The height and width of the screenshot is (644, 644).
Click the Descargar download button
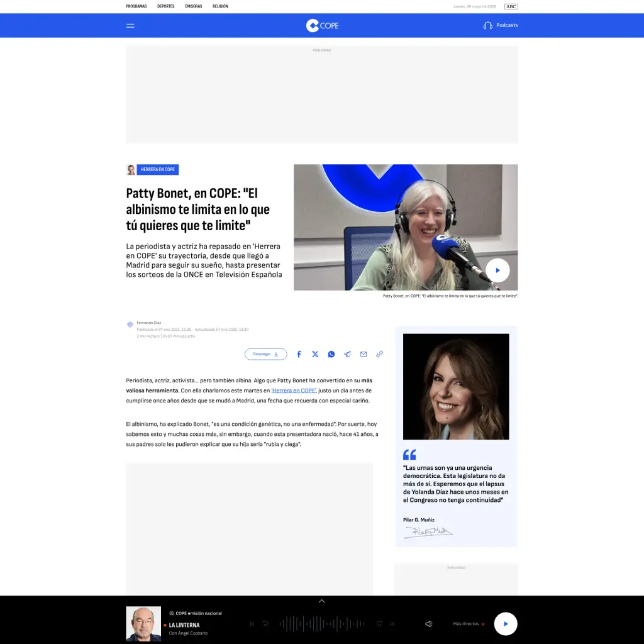266,354
